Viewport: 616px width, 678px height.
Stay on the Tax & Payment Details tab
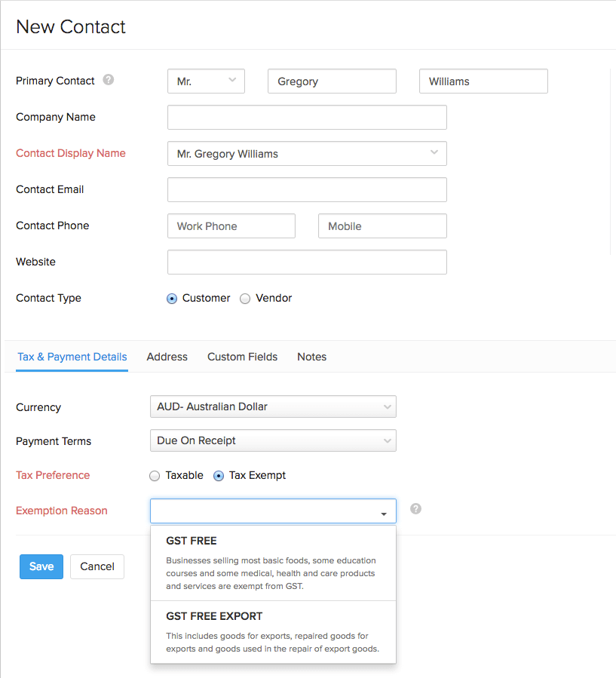72,357
